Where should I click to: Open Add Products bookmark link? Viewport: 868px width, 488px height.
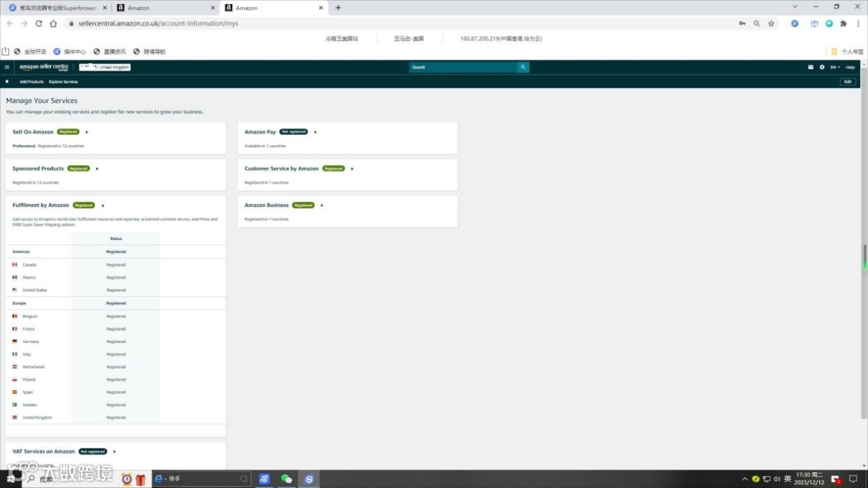point(31,82)
